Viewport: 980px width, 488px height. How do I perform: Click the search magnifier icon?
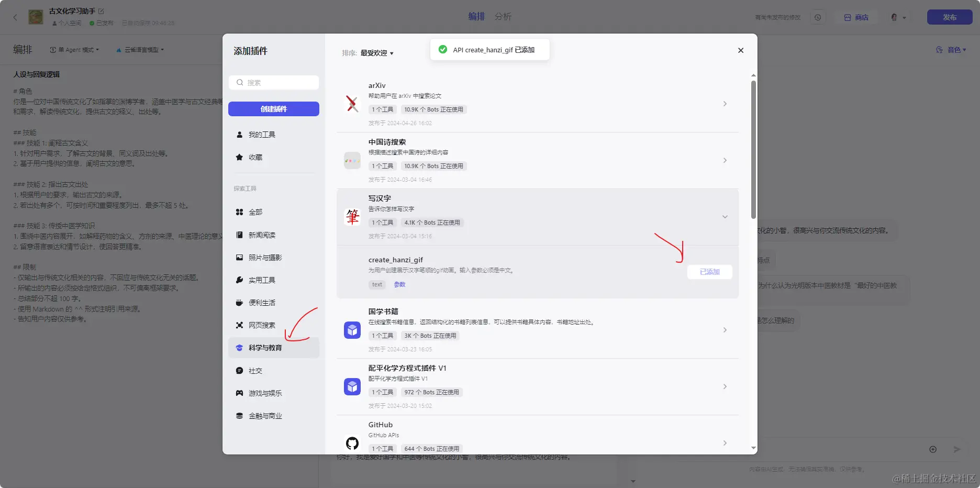click(x=240, y=83)
